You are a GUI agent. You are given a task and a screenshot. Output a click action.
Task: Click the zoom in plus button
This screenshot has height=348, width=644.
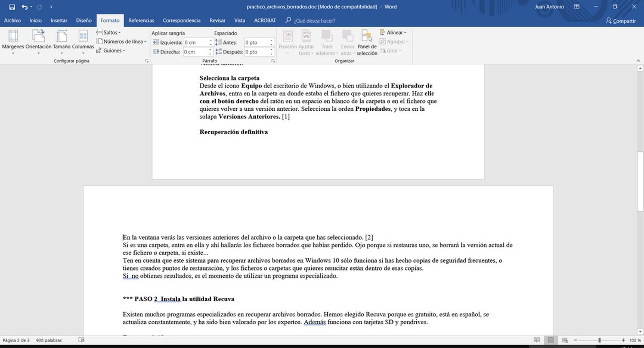click(623, 340)
